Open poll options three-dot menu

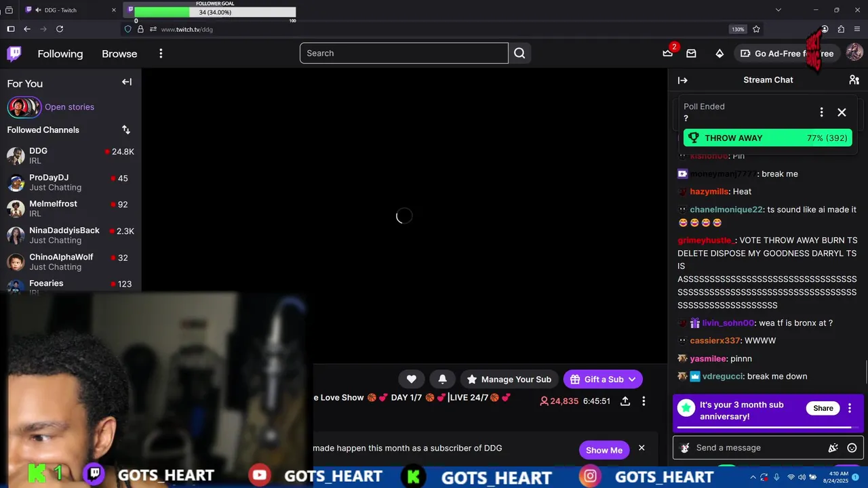pyautogui.click(x=821, y=112)
